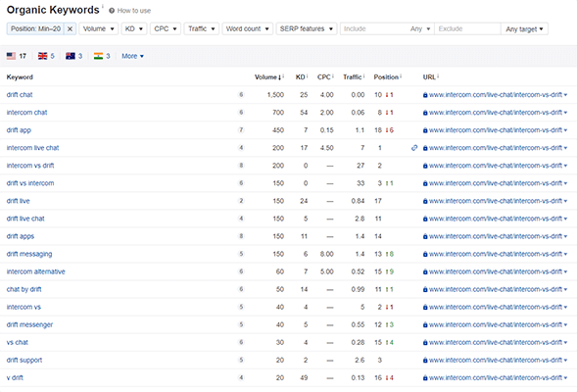
Task: Sort table by CPC column
Action: [x=324, y=76]
